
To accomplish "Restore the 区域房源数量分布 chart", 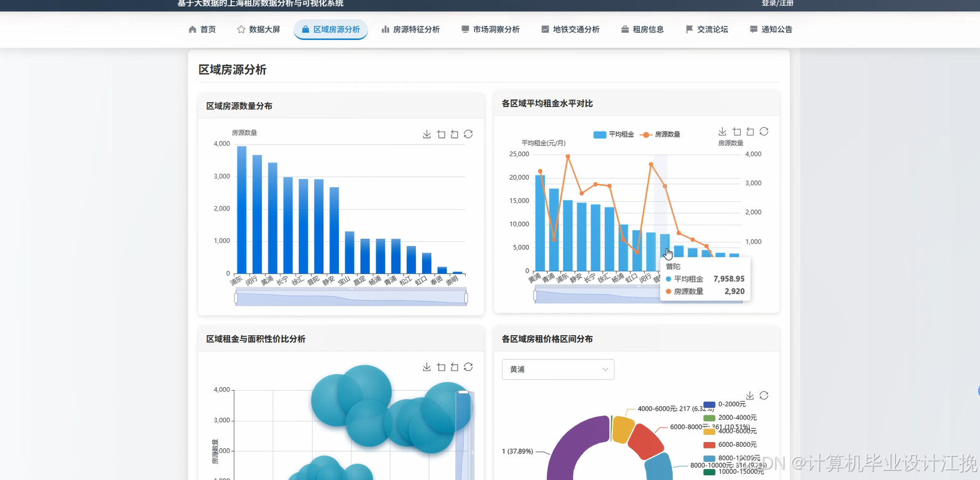I will tap(468, 134).
